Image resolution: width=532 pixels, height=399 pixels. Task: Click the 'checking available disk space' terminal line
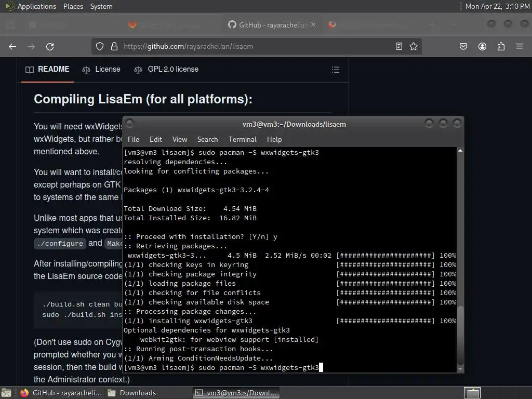196,302
